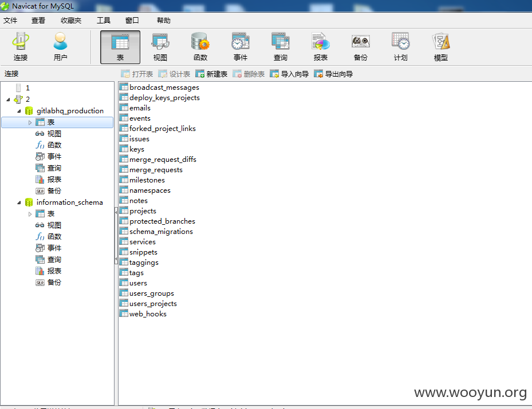The height and width of the screenshot is (409, 532).
Task: Click the 新建表 (New Table) button
Action: pos(211,74)
